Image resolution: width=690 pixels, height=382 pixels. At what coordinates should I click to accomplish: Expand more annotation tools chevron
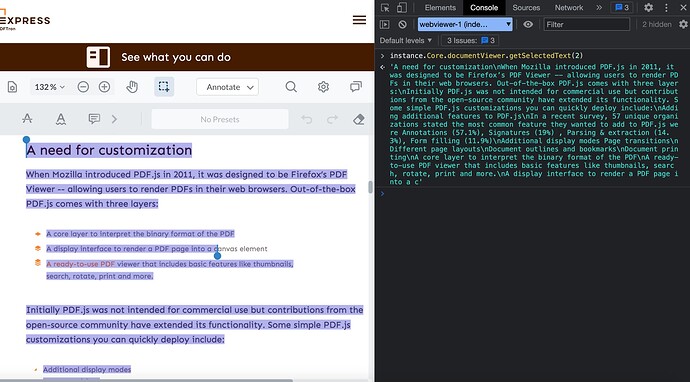pos(114,119)
